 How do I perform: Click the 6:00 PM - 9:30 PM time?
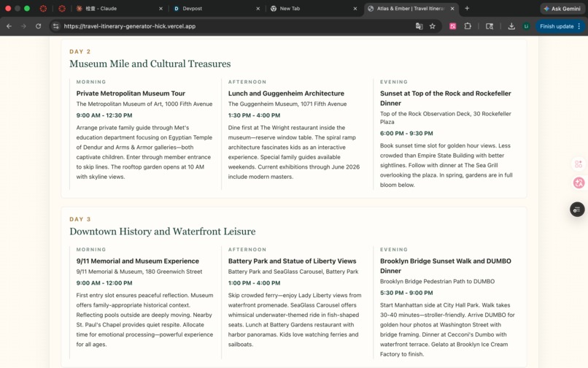click(x=406, y=134)
